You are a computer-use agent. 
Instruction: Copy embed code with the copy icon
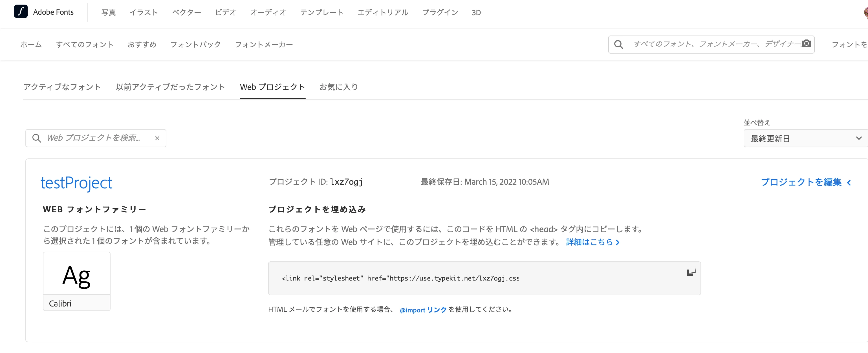691,271
